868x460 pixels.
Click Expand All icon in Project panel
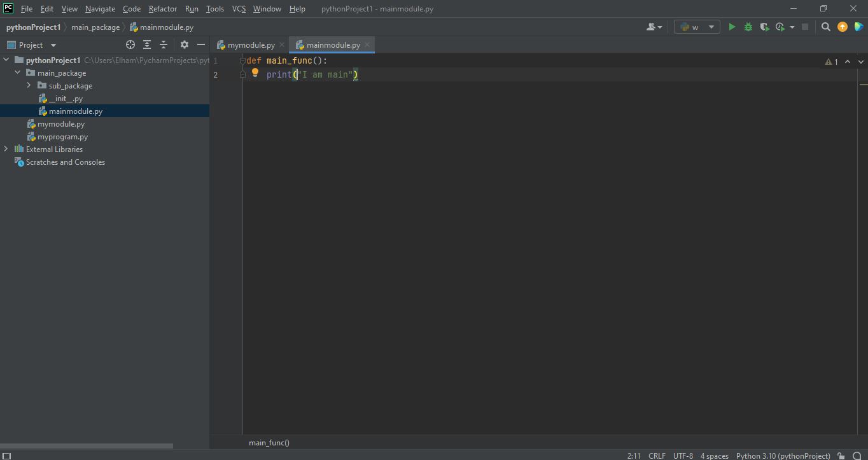coord(147,45)
